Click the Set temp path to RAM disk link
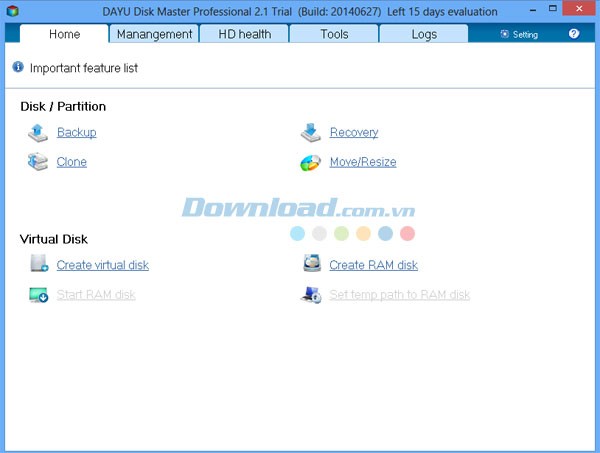Image resolution: width=600 pixels, height=453 pixels. pyautogui.click(x=399, y=295)
